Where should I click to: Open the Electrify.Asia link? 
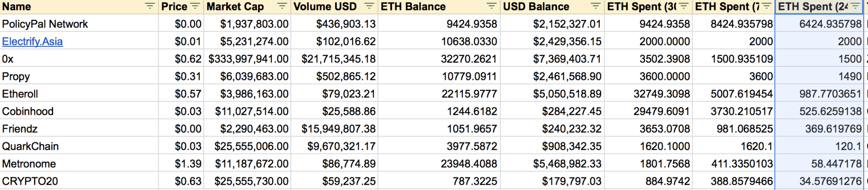tap(32, 41)
